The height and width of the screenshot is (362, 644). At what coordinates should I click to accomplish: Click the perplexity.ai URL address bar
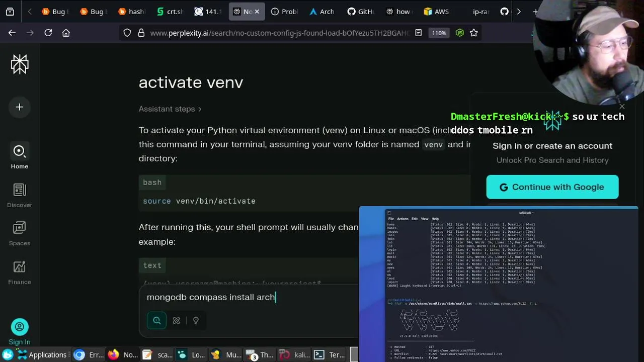click(279, 33)
